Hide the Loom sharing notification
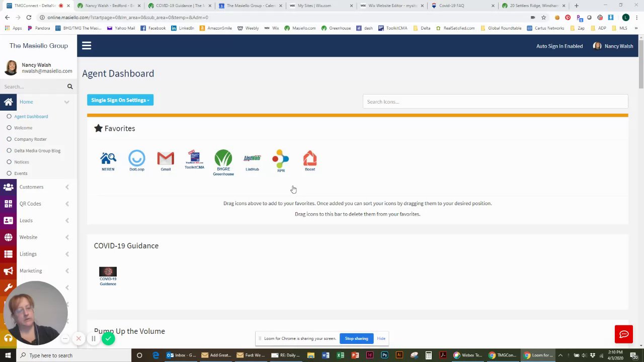644x362 pixels. pos(381,338)
